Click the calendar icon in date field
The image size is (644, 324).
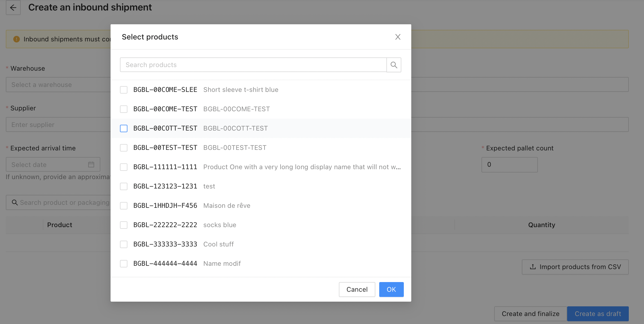(x=91, y=165)
